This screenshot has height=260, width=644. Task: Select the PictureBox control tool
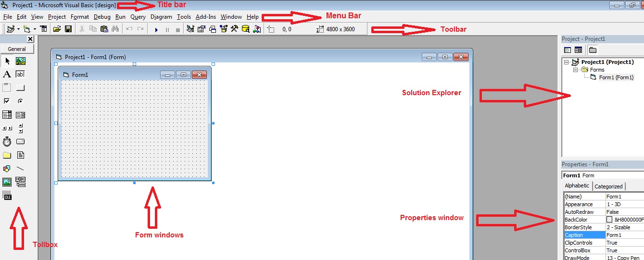point(21,61)
